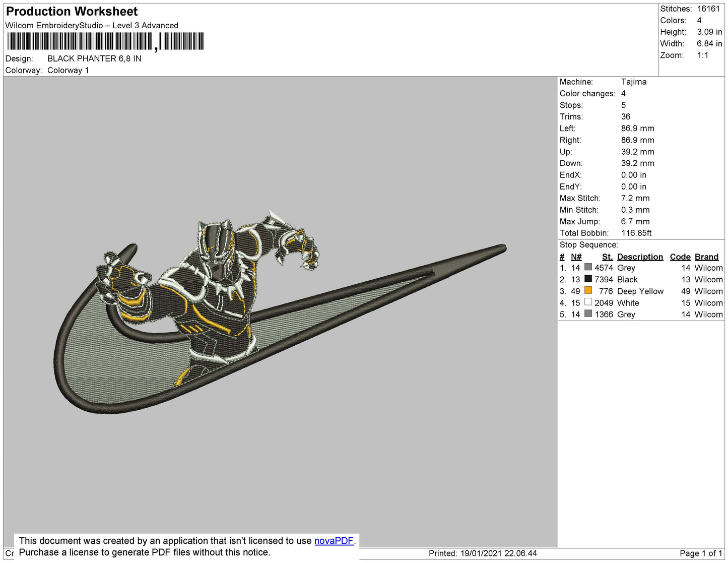Select the Grey swatch in stop 1
The height and width of the screenshot is (563, 728).
tap(588, 267)
